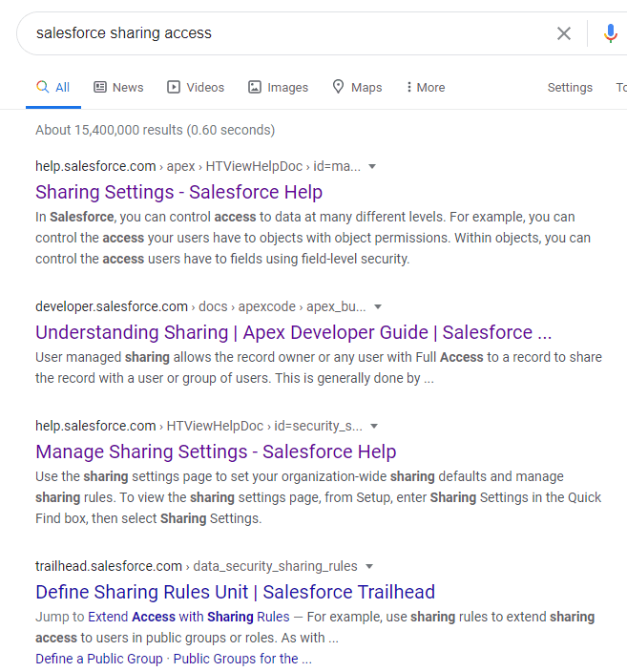
Task: Switch to the Maps tab
Action: (x=357, y=88)
